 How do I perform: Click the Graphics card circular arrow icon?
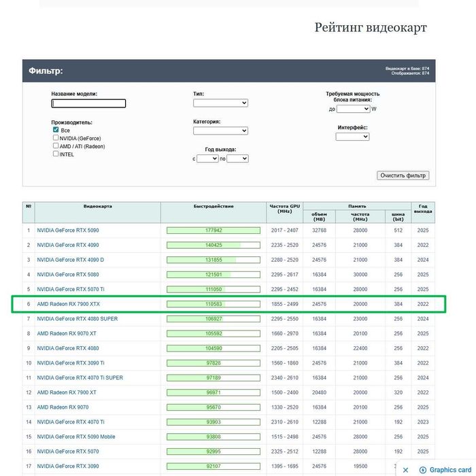pos(422,470)
